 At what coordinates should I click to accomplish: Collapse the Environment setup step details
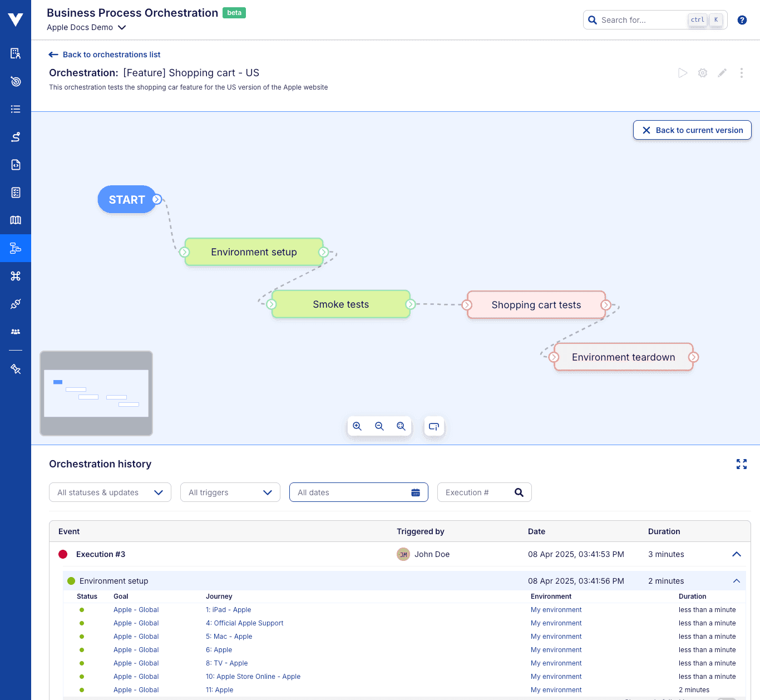[736, 580]
